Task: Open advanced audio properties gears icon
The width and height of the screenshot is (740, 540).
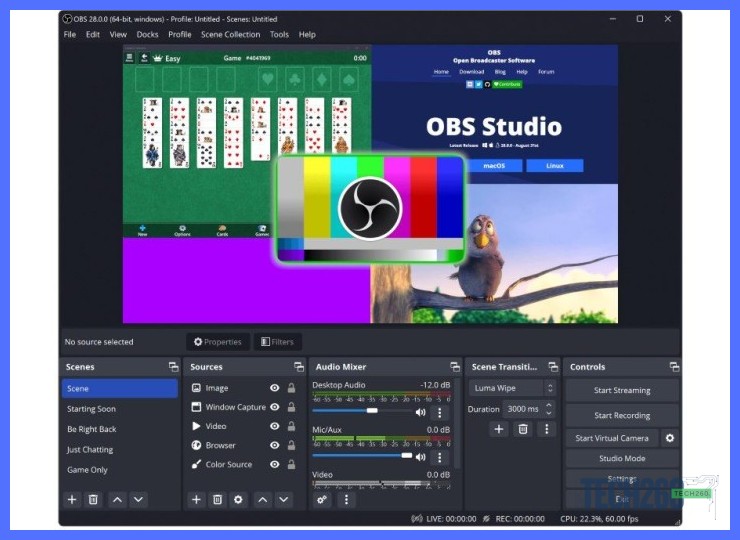Action: tap(322, 499)
